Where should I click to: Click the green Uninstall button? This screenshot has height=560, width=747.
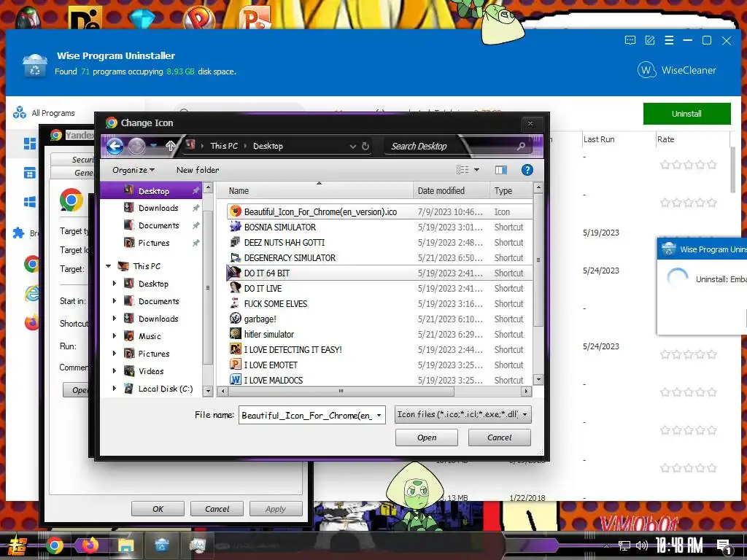pyautogui.click(x=686, y=114)
